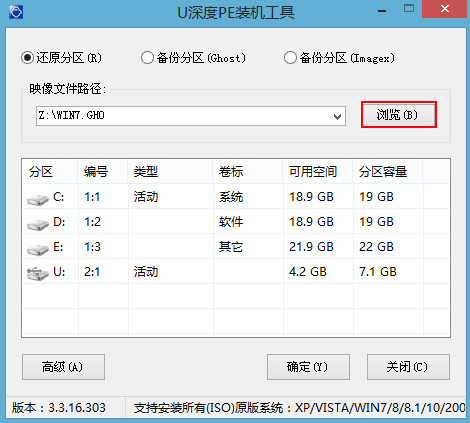Open 高级 (A) advanced options
This screenshot has width=470, height=423.
[x=63, y=367]
